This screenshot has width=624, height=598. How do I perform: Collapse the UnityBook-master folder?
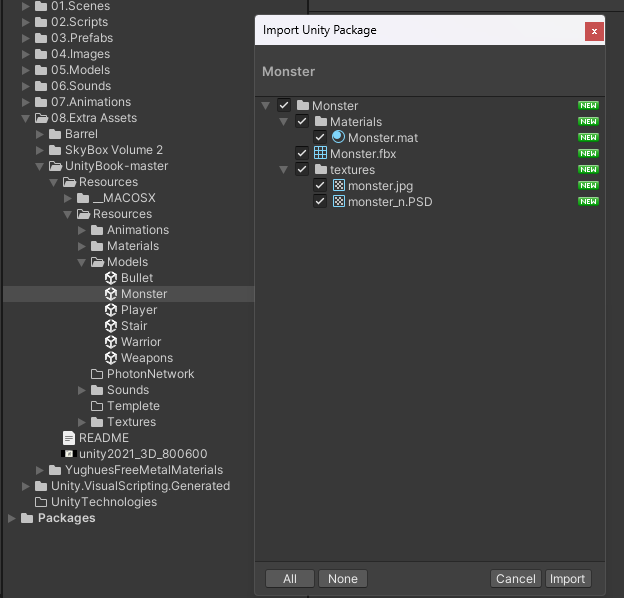click(39, 166)
